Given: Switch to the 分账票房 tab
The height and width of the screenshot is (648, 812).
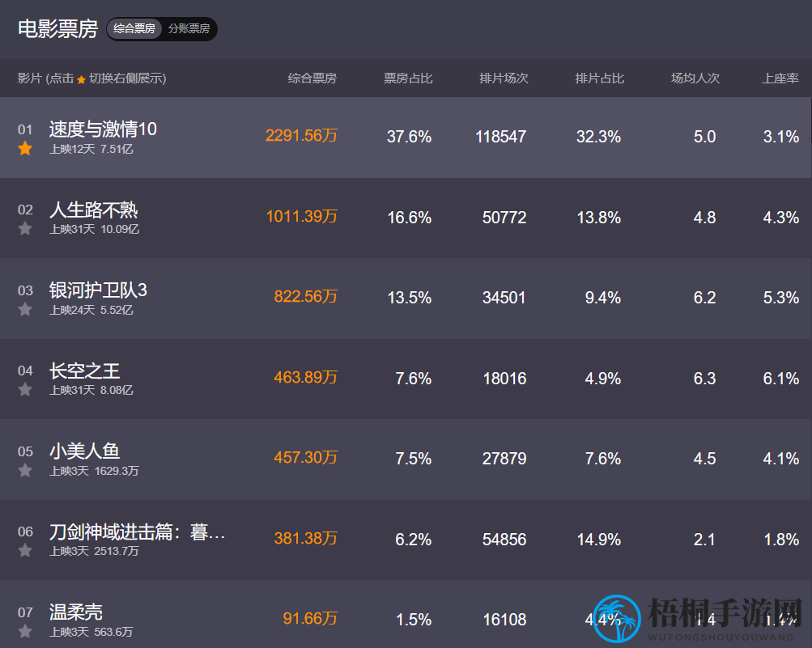Looking at the screenshot, I should click(x=189, y=28).
